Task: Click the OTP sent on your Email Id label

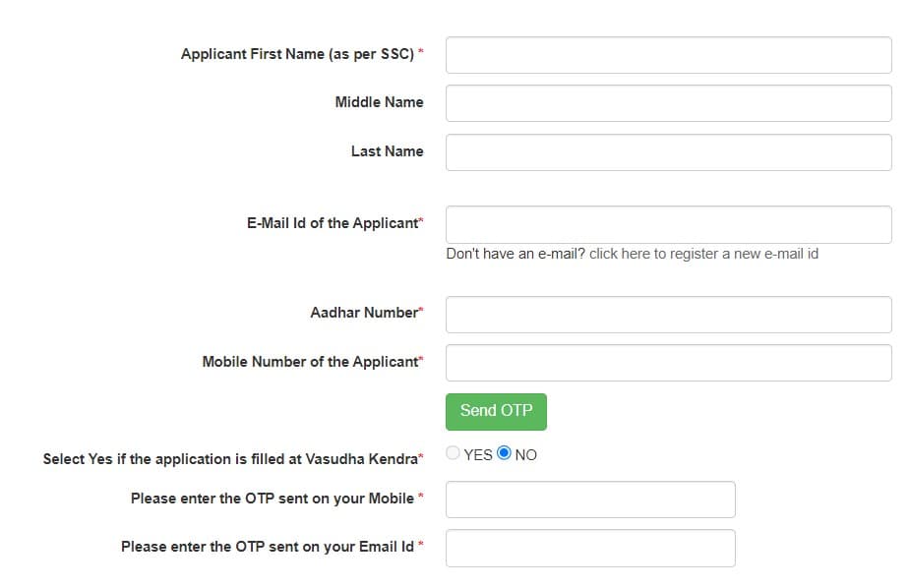Action: [x=268, y=547]
